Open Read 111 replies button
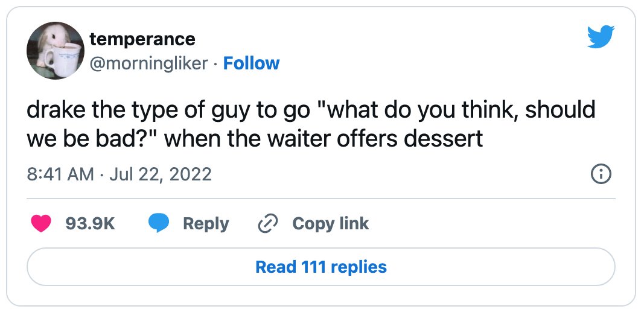 tap(321, 267)
